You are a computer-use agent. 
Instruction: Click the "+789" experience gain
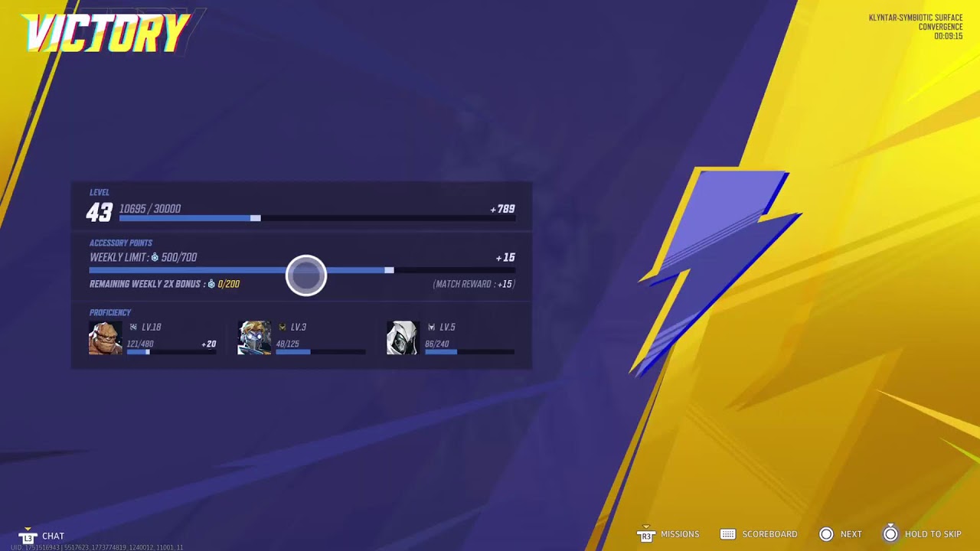[x=502, y=209]
